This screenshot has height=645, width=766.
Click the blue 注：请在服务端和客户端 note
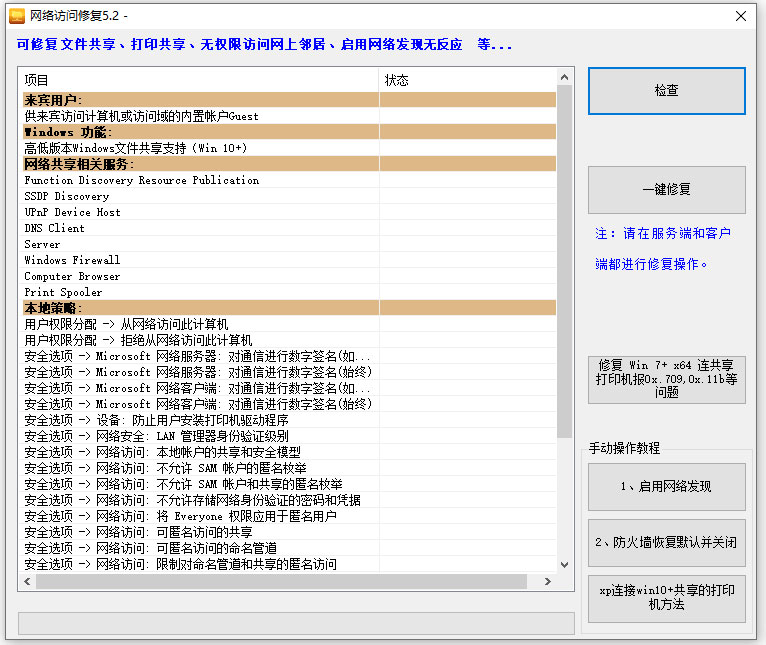coord(663,249)
